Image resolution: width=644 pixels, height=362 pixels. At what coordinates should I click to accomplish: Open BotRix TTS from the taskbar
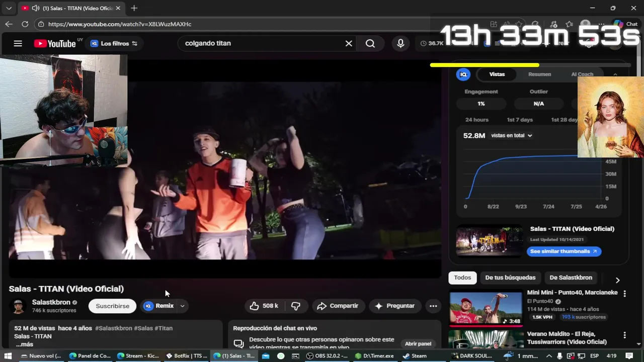click(187, 356)
